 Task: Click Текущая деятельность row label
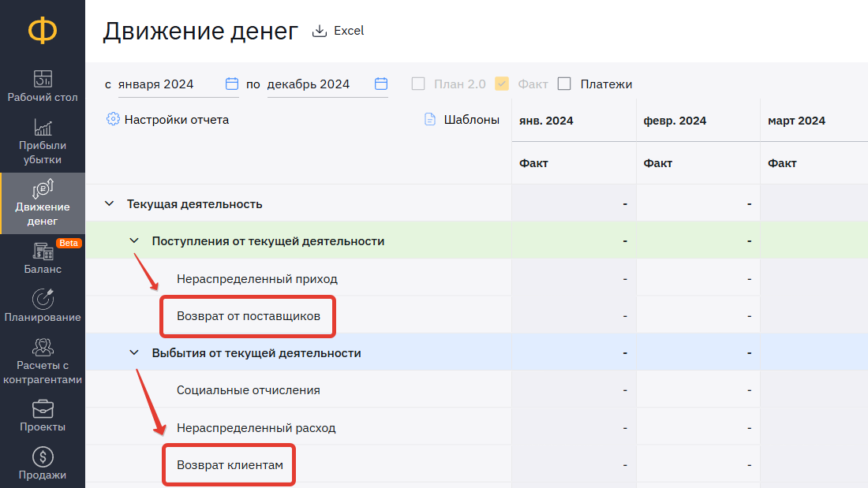coord(194,204)
